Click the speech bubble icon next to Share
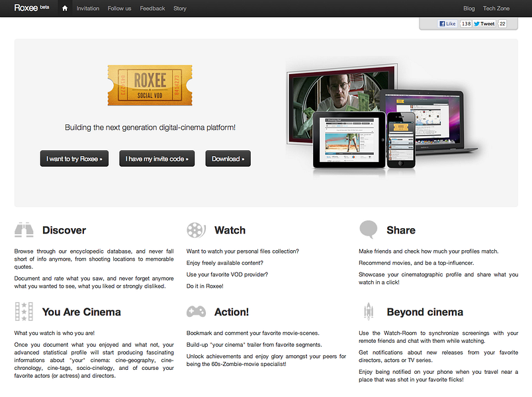The width and height of the screenshot is (532, 397). [x=369, y=229]
